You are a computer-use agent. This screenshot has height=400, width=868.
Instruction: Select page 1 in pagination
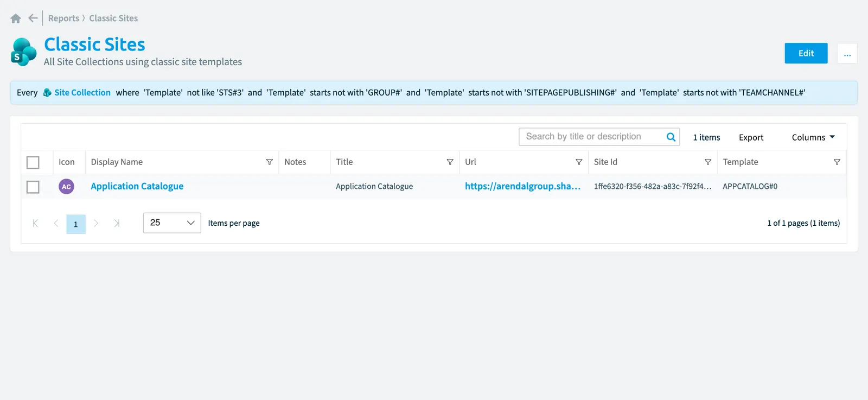coord(76,224)
